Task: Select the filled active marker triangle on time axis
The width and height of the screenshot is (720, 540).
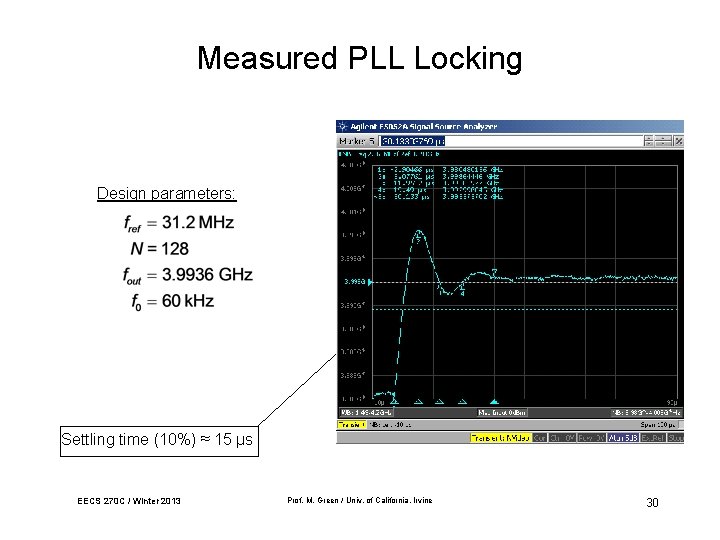Action: pos(494,402)
